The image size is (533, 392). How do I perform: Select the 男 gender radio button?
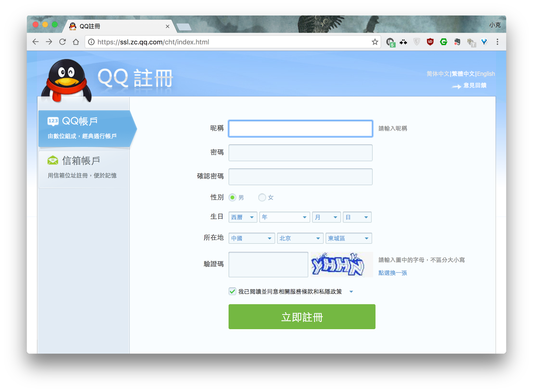click(233, 197)
